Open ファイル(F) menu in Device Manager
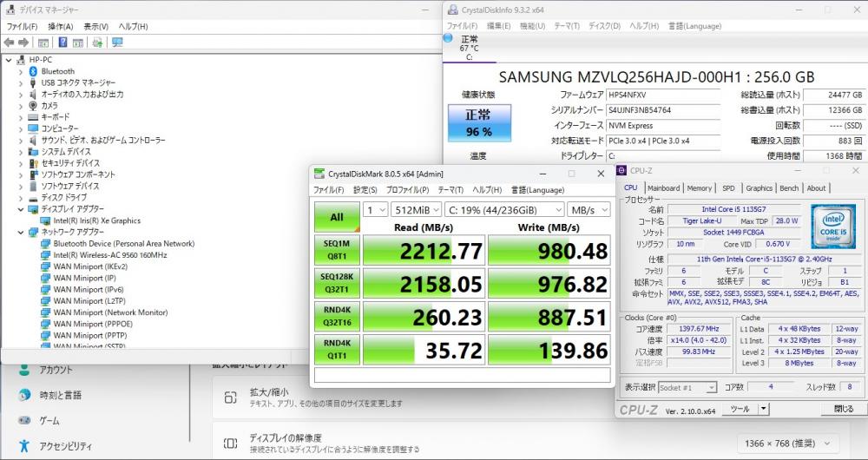This screenshot has width=868, height=460. pos(23,27)
